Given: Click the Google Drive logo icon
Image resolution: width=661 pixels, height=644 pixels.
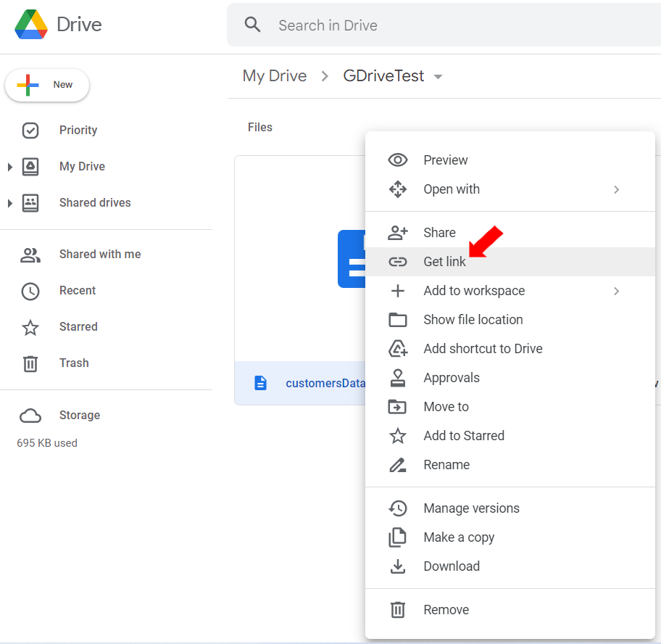Looking at the screenshot, I should (31, 25).
